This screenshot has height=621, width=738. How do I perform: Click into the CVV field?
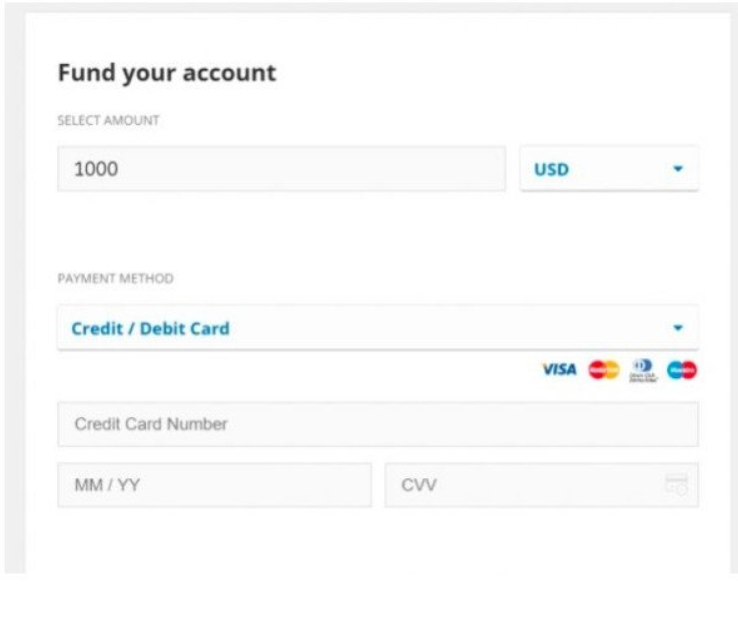coord(541,485)
